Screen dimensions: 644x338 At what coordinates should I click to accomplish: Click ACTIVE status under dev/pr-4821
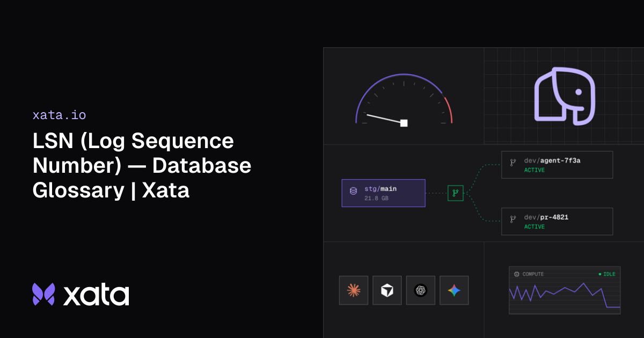click(535, 227)
